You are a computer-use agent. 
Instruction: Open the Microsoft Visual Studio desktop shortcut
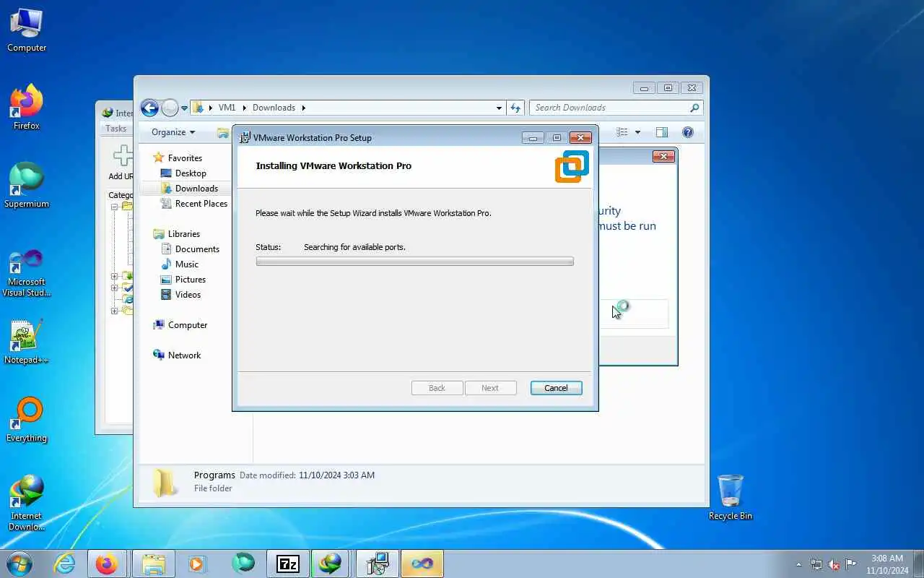[x=27, y=272]
